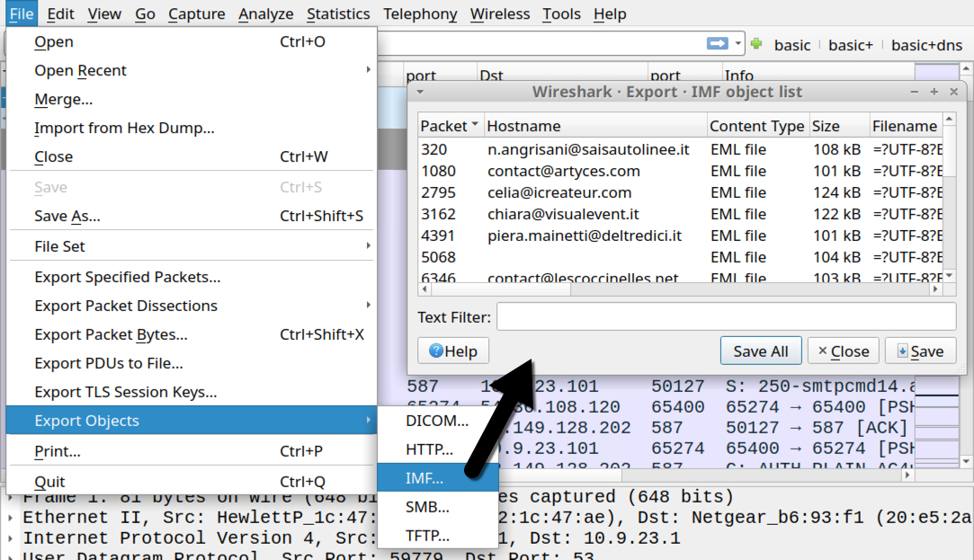The width and height of the screenshot is (974, 560).
Task: Select the celia@icreateur.com row
Action: (680, 192)
